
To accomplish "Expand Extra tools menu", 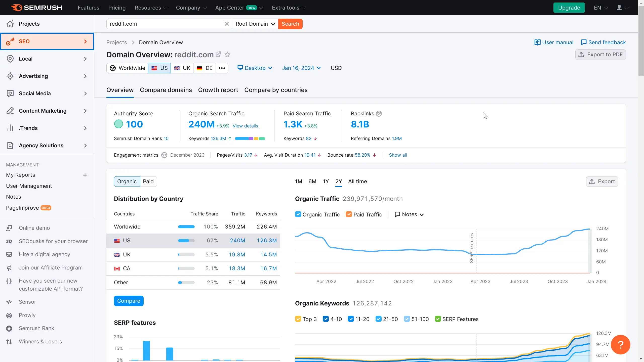I will pyautogui.click(x=289, y=8).
